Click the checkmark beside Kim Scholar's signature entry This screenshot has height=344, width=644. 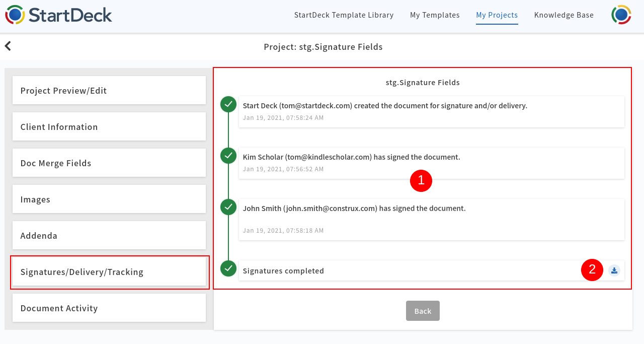click(228, 156)
